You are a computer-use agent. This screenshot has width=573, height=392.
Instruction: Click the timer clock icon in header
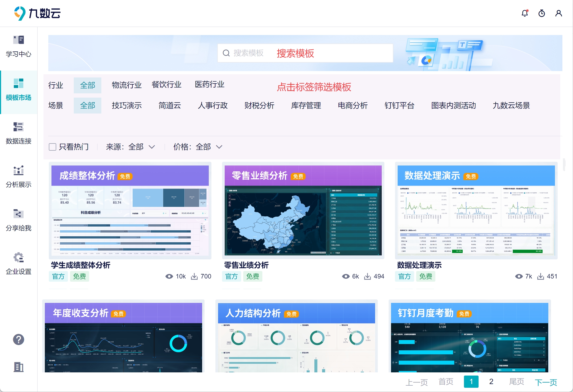coord(541,13)
